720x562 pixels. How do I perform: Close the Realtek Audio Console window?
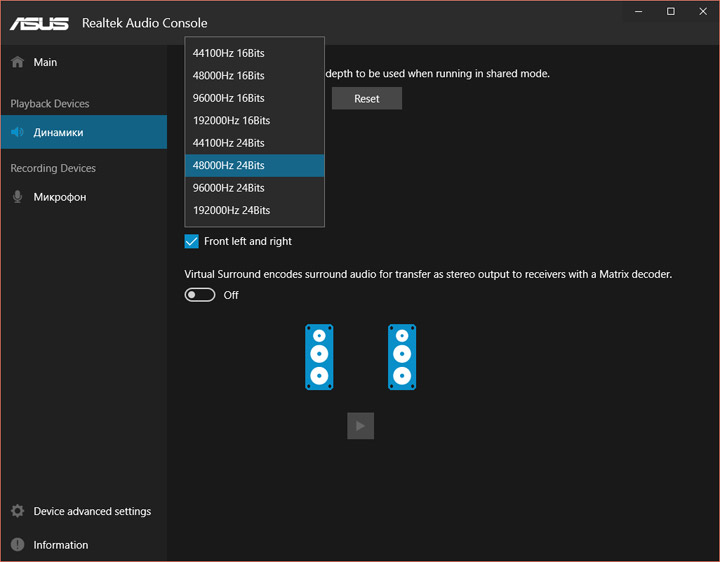(x=703, y=11)
